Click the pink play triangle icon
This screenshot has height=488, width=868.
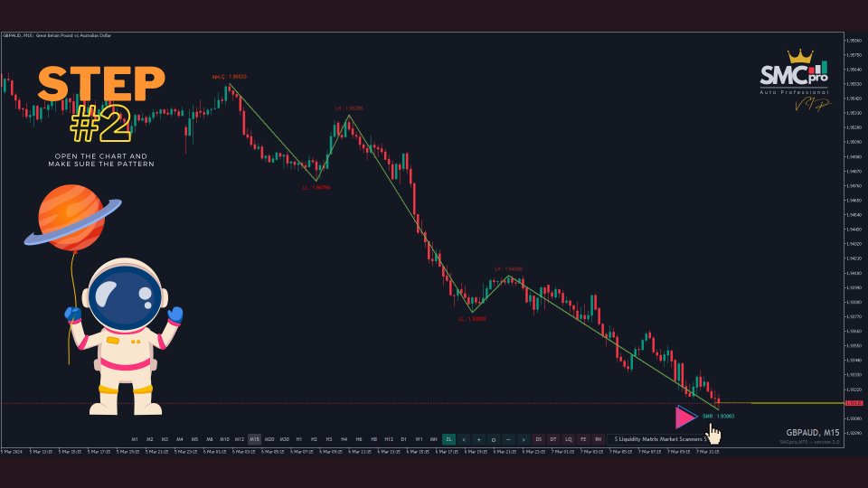(x=685, y=417)
